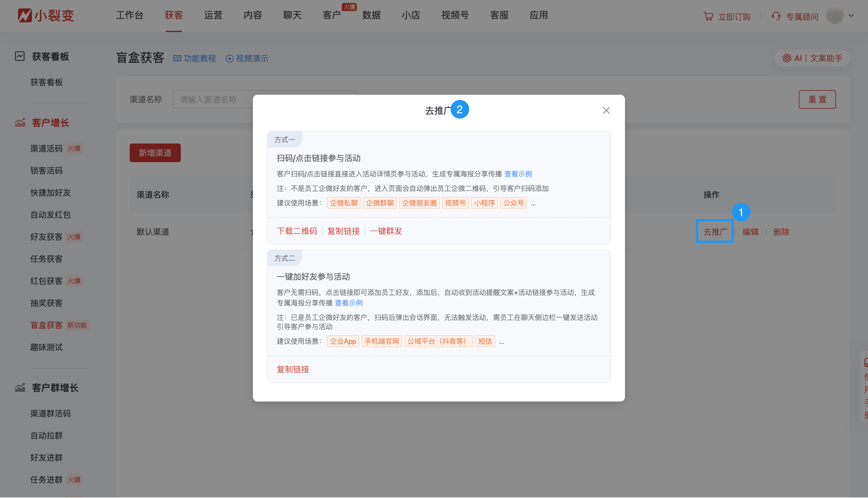Switch to the 数据 menu
Viewport: 868px width, 498px height.
pos(371,15)
